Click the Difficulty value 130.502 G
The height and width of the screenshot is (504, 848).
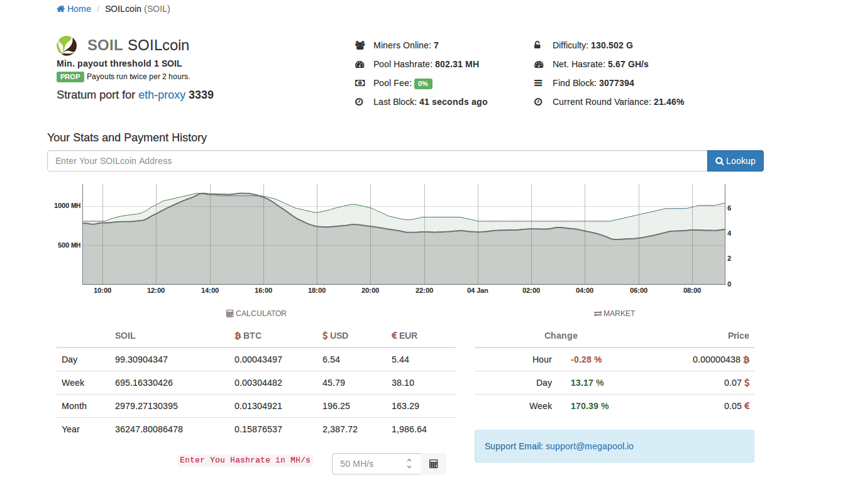click(x=612, y=45)
